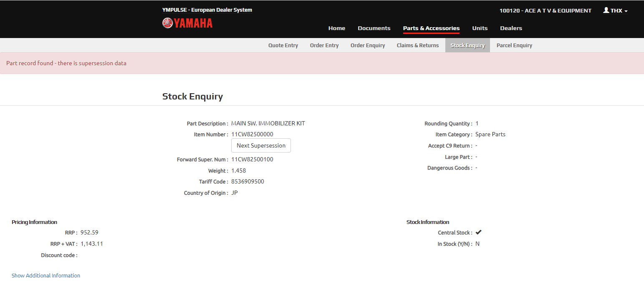
Task: Open Parts & Accessories menu
Action: [x=431, y=28]
